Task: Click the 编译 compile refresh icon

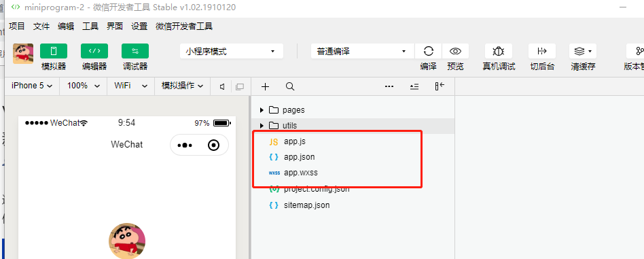Action: [x=429, y=51]
